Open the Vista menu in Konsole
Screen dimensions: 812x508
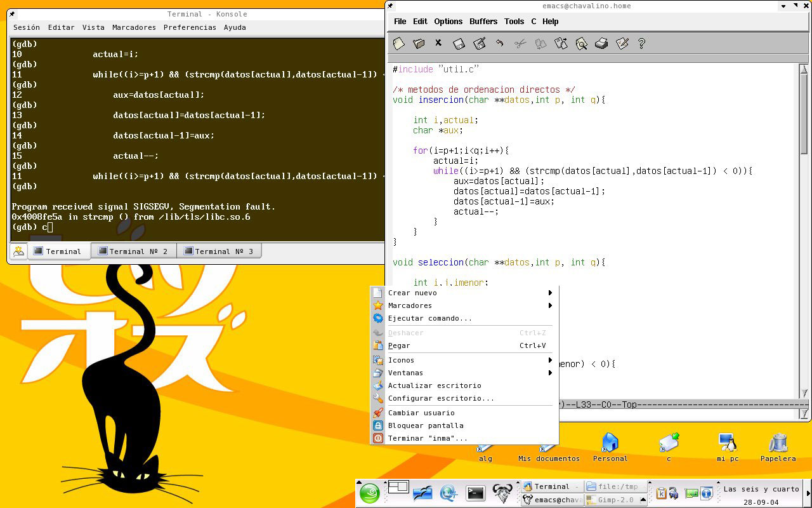(93, 28)
